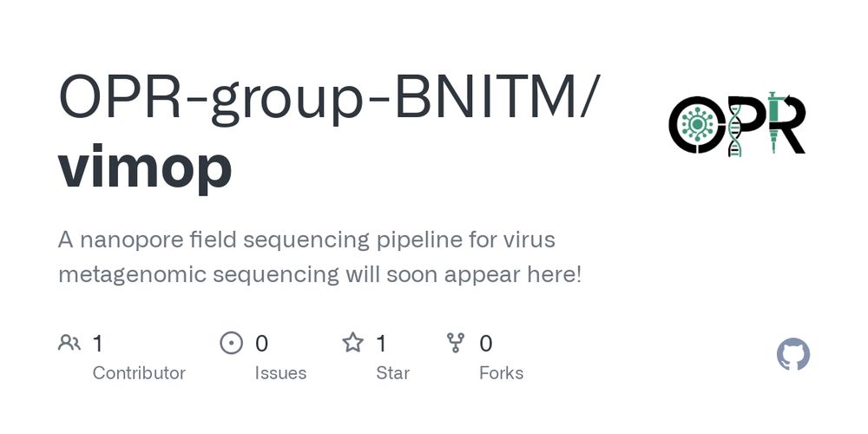This screenshot has width=868, height=434.
Task: Select the Star label
Action: (392, 373)
